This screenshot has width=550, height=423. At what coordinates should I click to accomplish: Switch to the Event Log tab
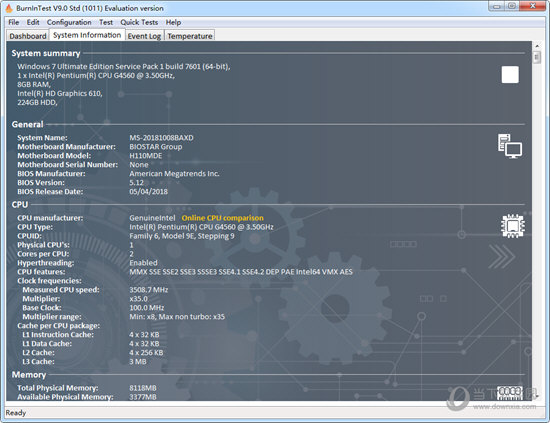[x=144, y=36]
